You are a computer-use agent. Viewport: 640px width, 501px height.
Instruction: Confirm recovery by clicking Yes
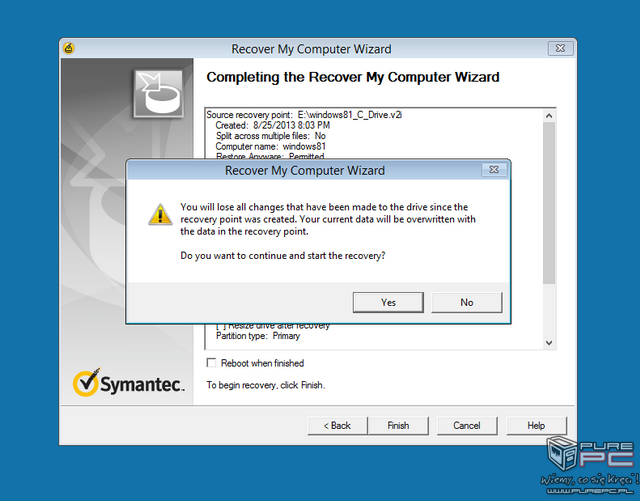coord(388,302)
